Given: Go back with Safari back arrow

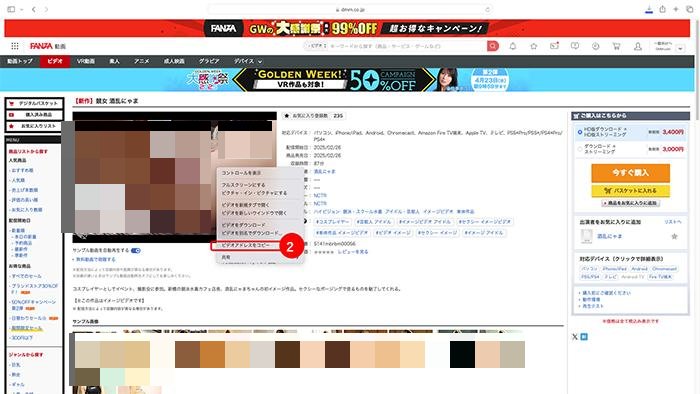Looking at the screenshot, I should 33,9.
